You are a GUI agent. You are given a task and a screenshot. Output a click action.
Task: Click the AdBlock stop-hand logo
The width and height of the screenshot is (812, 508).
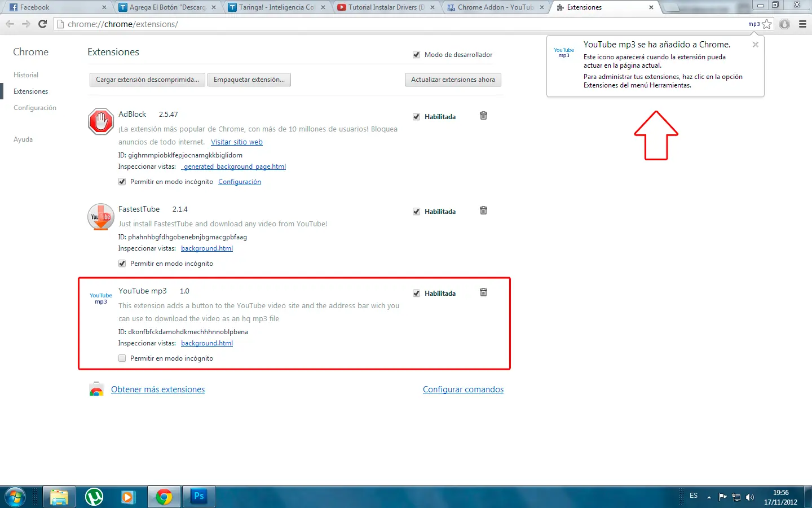[x=101, y=121]
